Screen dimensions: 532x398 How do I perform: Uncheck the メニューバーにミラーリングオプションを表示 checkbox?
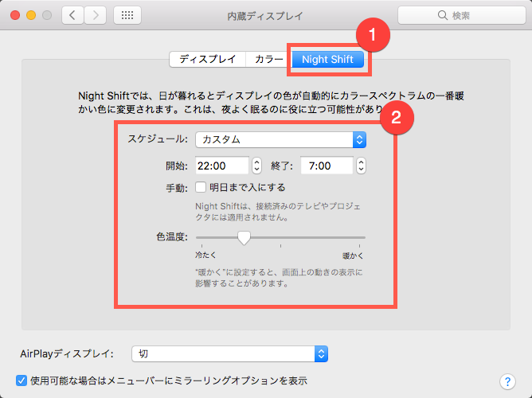(x=22, y=380)
